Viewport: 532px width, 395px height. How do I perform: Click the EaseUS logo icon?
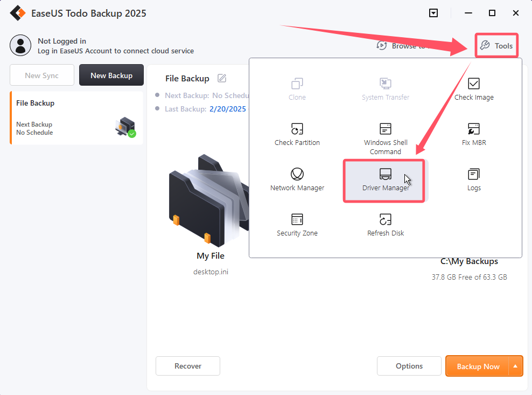[x=18, y=13]
